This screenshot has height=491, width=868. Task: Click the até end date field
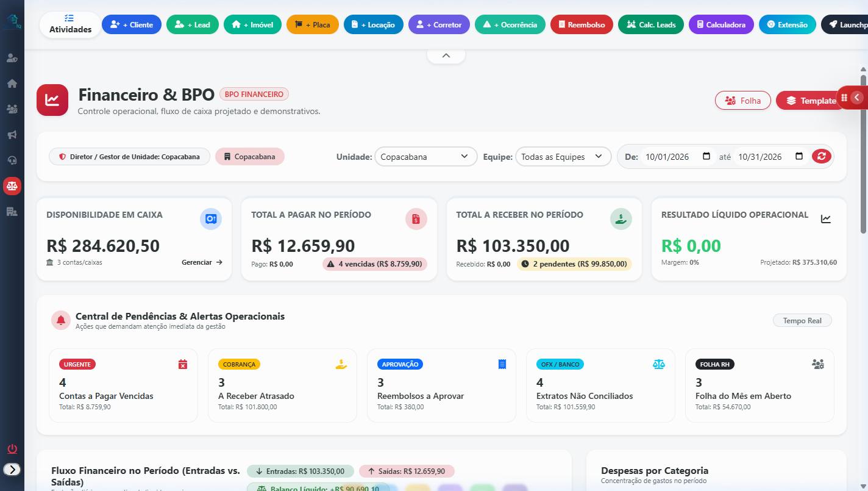point(770,157)
